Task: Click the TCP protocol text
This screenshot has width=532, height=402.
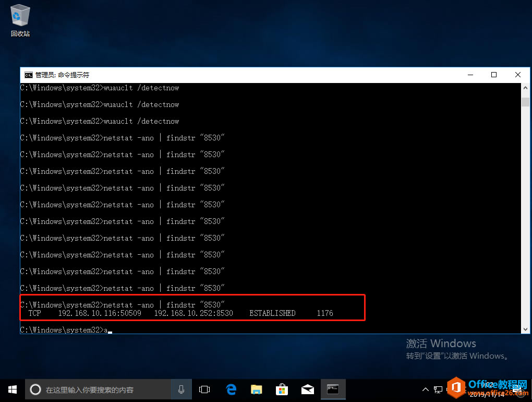Action: 34,313
